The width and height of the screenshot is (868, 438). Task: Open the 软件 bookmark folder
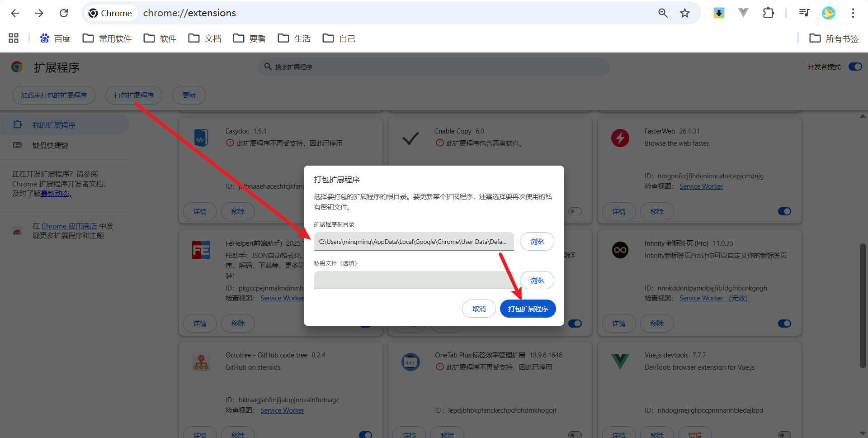click(160, 38)
